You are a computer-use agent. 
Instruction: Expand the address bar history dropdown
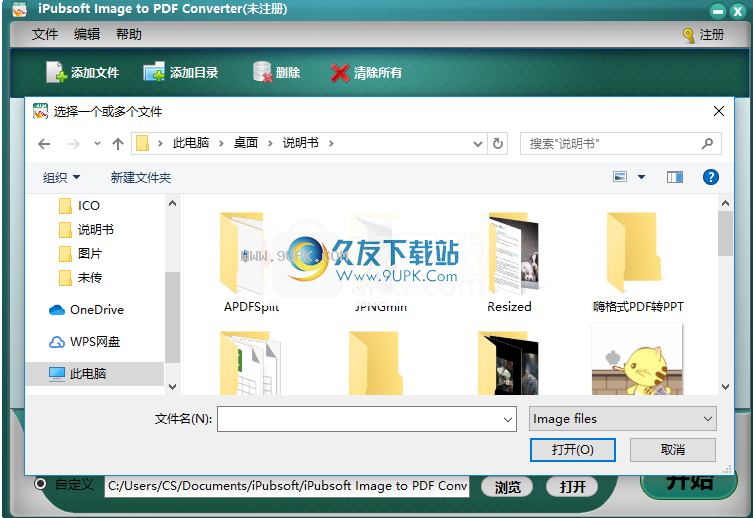tap(477, 144)
